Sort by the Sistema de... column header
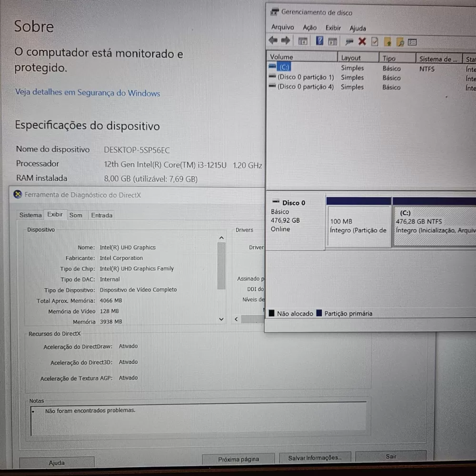Screen dimensions: 476x476 (x=439, y=59)
